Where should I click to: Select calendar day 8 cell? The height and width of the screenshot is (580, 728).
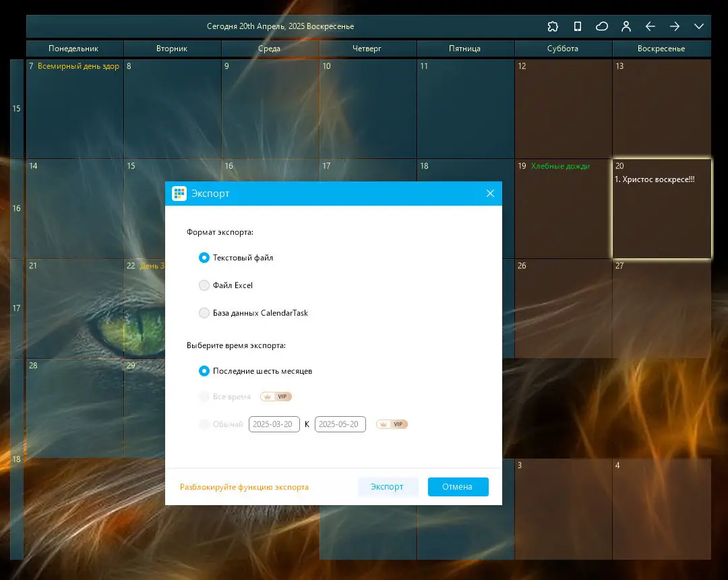click(173, 109)
